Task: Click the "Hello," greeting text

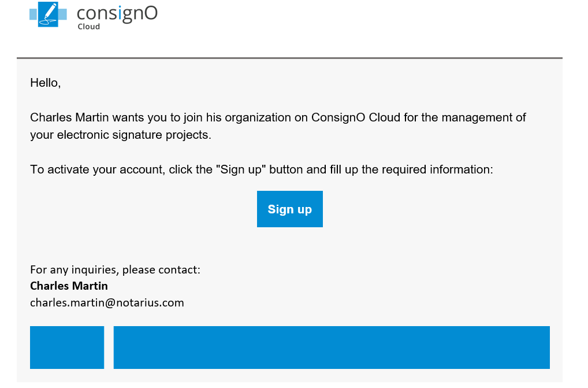Action: tap(46, 83)
